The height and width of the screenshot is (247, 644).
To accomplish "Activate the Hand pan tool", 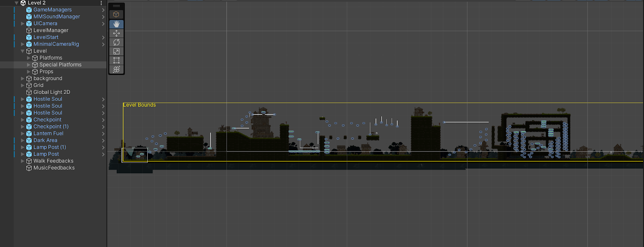I will coord(116,24).
